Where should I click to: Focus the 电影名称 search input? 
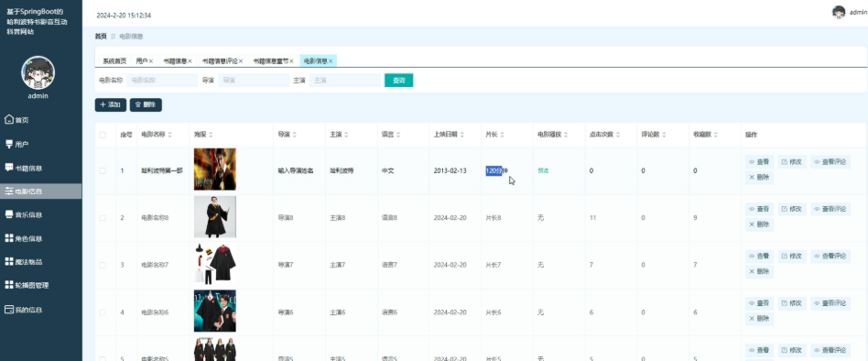coord(162,81)
